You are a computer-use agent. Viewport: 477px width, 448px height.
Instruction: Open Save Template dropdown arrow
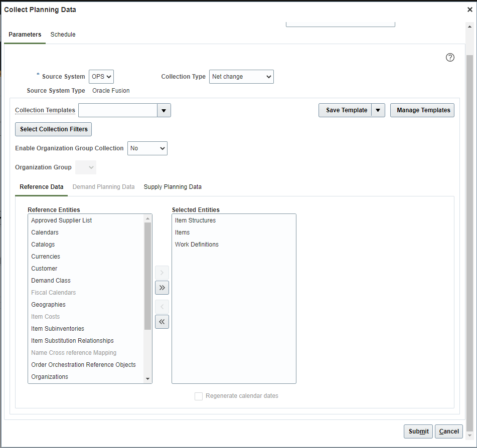378,110
